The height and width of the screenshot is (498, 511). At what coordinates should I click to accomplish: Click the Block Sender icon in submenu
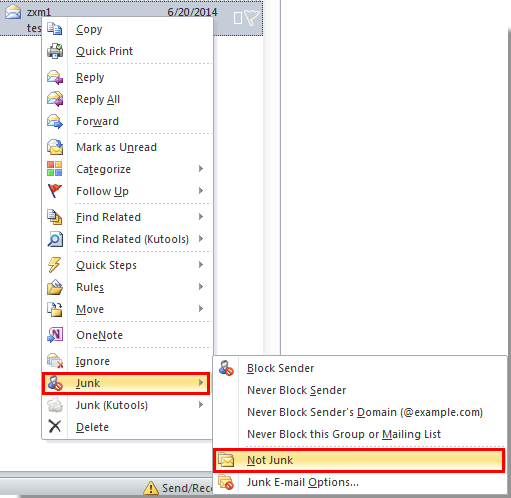[x=226, y=368]
